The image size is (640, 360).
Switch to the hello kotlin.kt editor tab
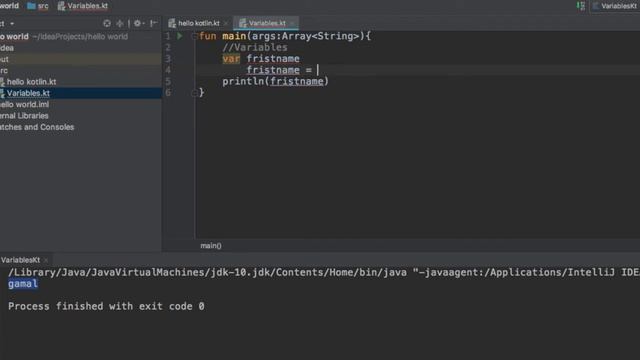194,23
